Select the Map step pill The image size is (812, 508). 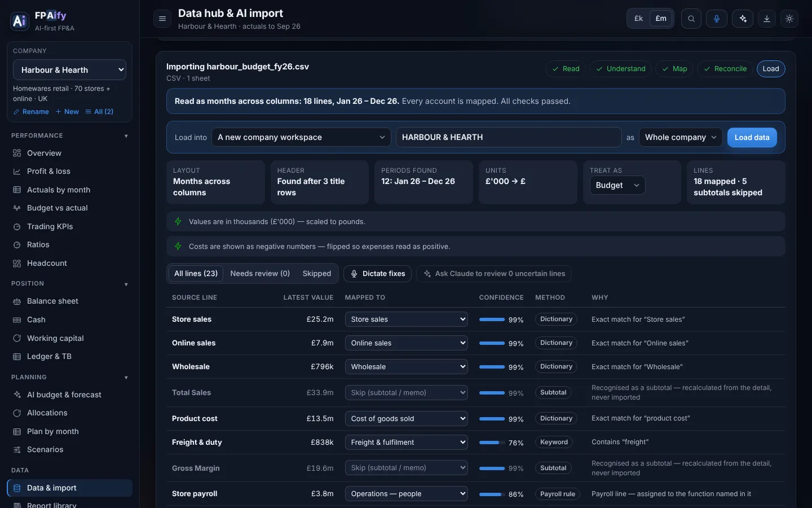(674, 69)
